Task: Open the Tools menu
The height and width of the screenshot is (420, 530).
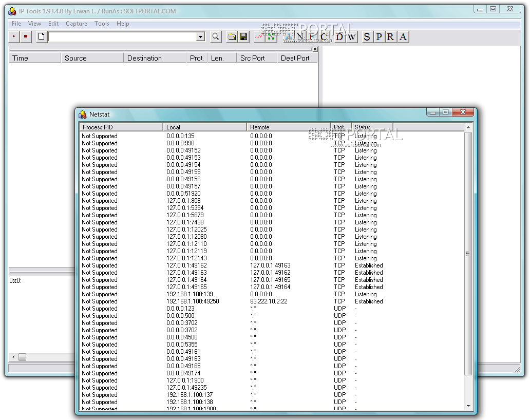Action: [x=102, y=24]
